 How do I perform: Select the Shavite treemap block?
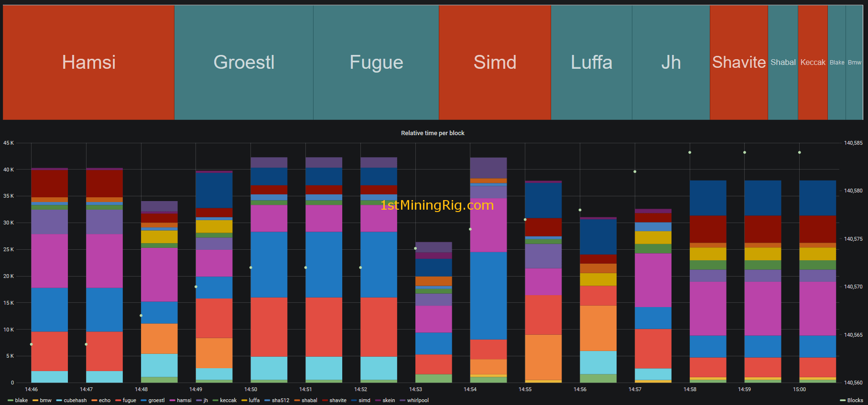point(739,62)
